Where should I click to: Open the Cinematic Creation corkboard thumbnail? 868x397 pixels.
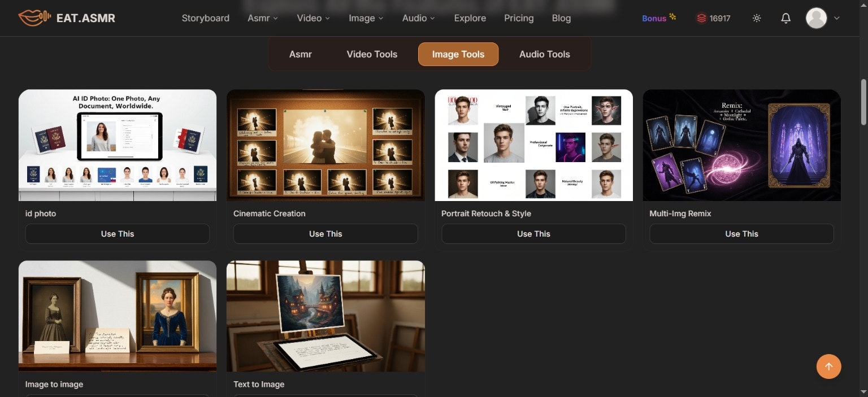(325, 145)
